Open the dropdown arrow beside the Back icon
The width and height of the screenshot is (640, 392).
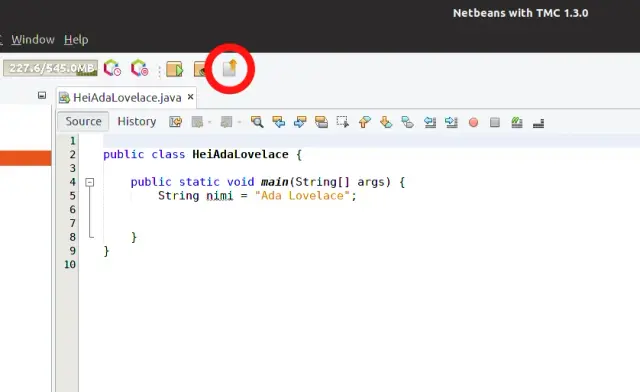tap(209, 122)
